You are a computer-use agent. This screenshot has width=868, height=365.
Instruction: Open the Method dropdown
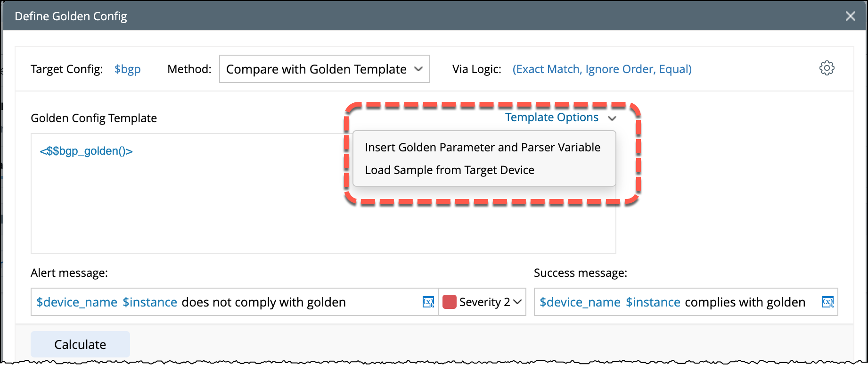coord(324,69)
